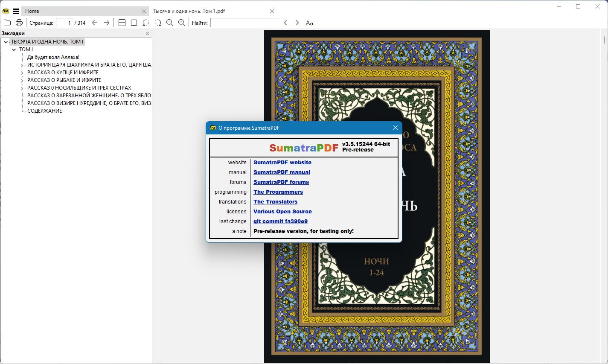Zoom out with magnifier minus icon

(x=170, y=23)
